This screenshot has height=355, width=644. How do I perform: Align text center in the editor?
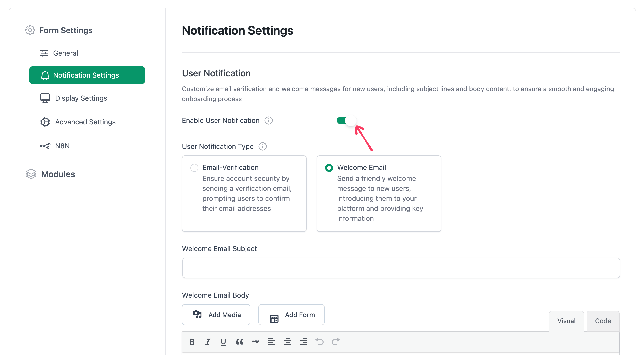[x=287, y=342]
